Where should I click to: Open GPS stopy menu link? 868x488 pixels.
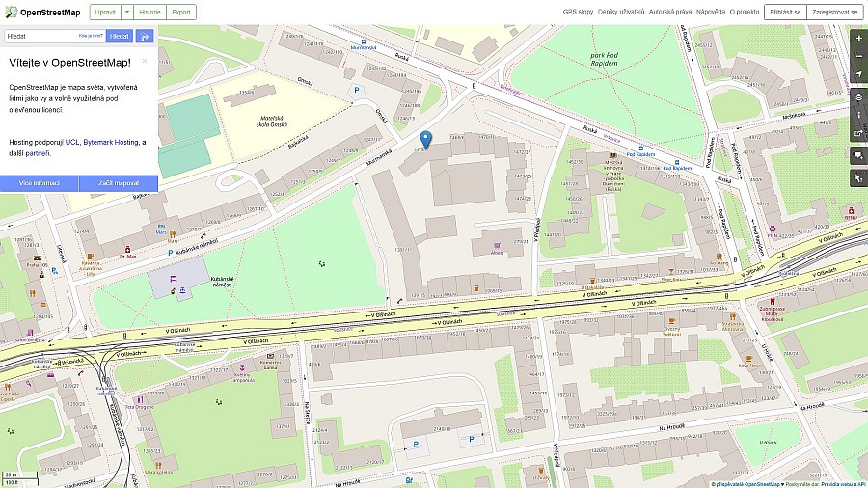tap(578, 12)
